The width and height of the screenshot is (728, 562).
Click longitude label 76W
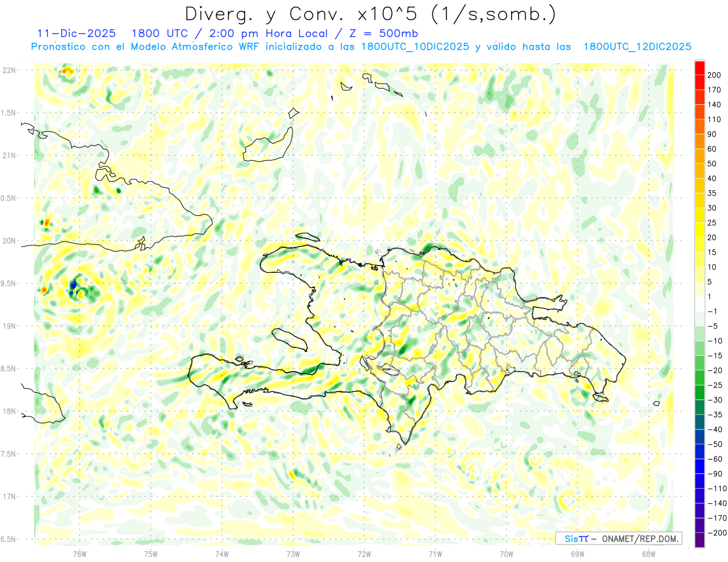pyautogui.click(x=79, y=553)
